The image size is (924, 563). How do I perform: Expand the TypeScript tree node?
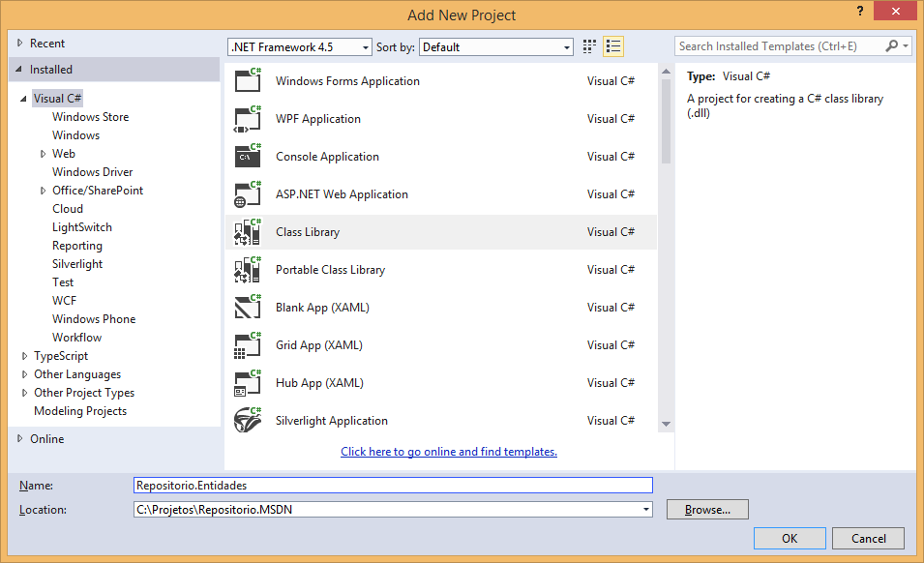(24, 356)
